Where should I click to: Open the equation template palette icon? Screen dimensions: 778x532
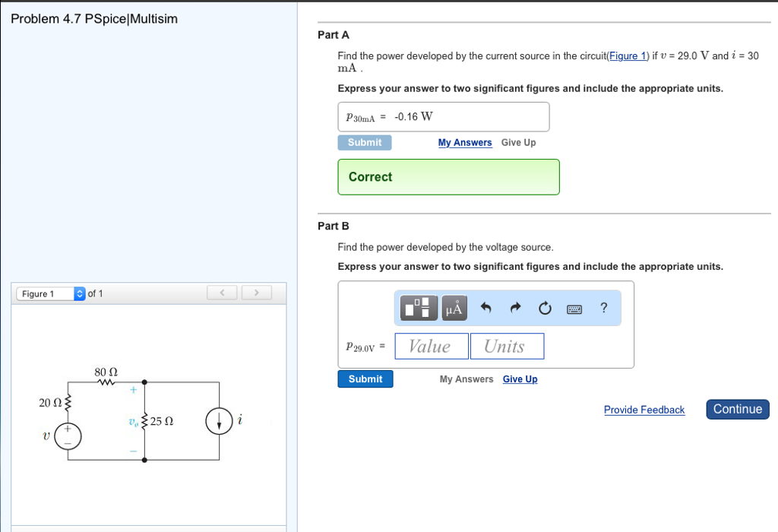[417, 308]
